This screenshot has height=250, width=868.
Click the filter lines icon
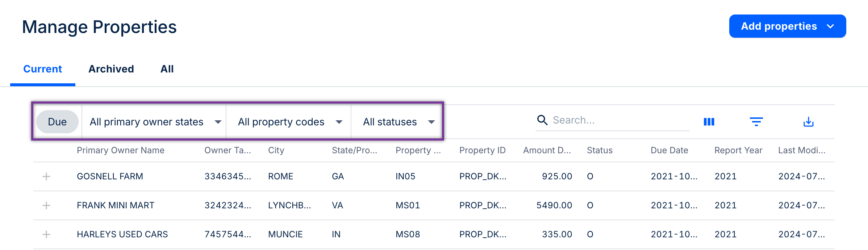pos(756,122)
